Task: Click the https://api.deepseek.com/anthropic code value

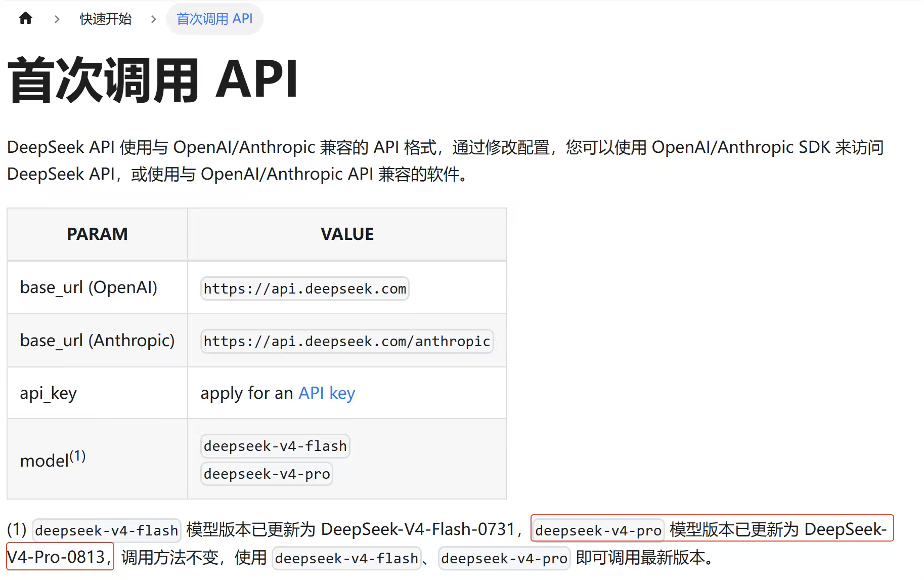Action: point(347,341)
